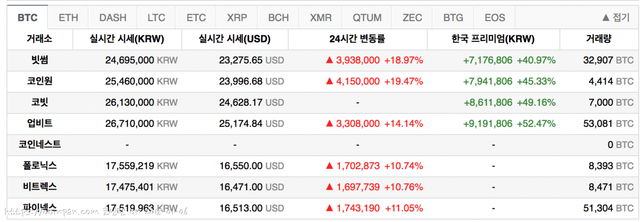Switch to the XRP tab
The image size is (644, 222).
(x=237, y=18)
